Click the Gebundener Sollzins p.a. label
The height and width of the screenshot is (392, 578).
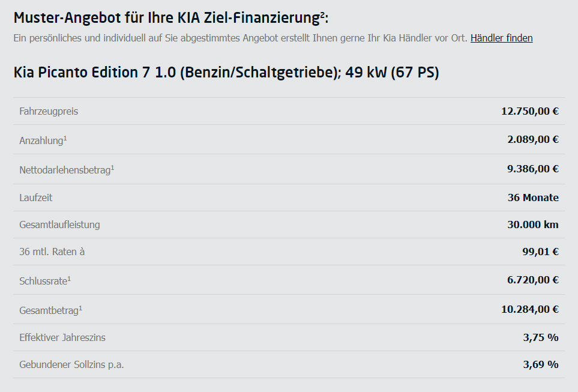71,365
